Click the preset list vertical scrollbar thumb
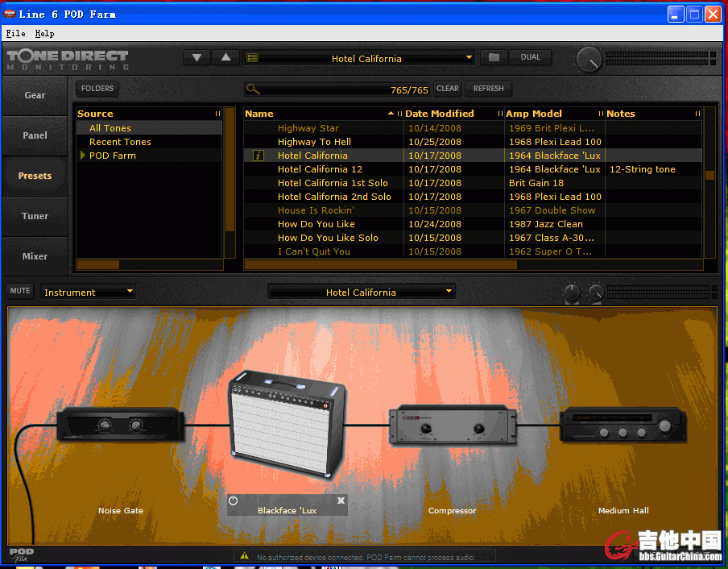 (x=709, y=175)
